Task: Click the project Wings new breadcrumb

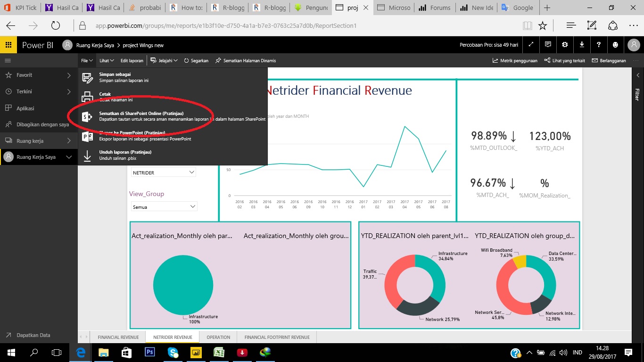Action: (143, 45)
